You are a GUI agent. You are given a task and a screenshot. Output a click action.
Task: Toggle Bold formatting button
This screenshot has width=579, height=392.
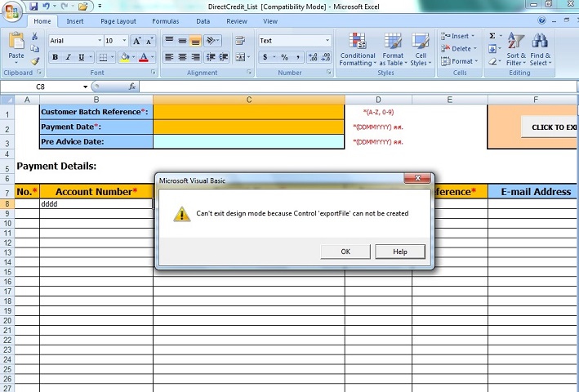tap(55, 57)
